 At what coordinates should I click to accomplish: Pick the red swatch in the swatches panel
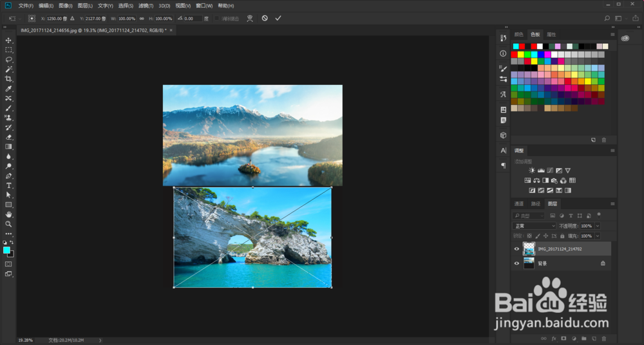(x=514, y=54)
